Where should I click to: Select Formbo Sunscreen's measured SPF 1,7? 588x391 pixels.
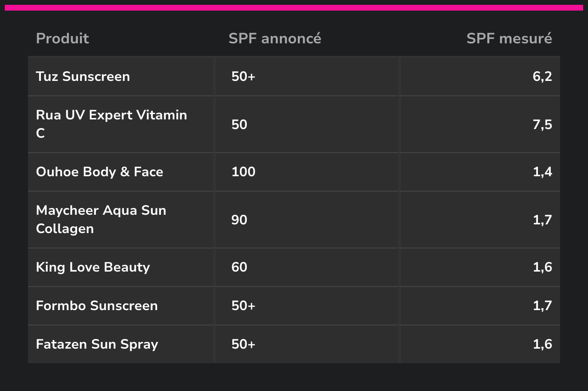(542, 306)
